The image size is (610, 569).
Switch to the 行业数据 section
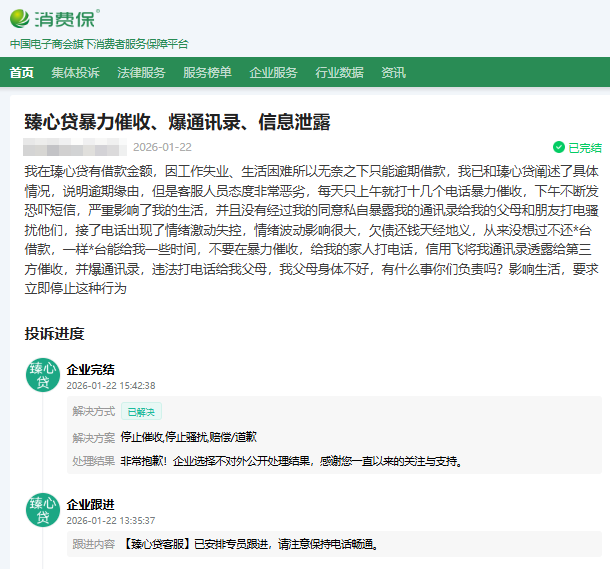(x=339, y=73)
